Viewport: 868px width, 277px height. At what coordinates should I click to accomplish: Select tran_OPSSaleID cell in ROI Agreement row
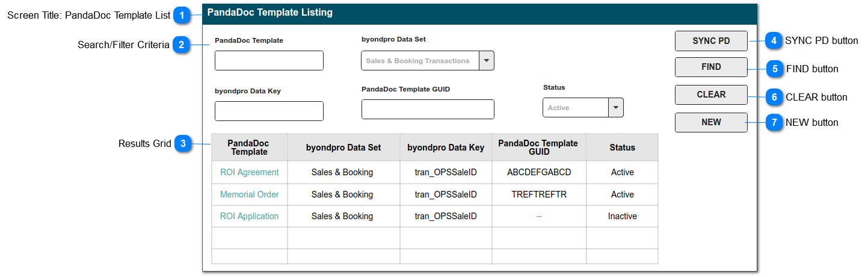(446, 172)
